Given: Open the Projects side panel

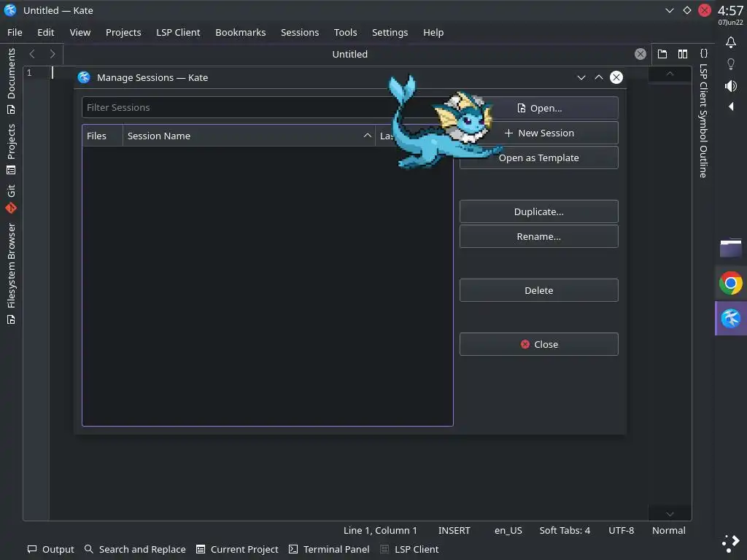Looking at the screenshot, I should (11, 149).
